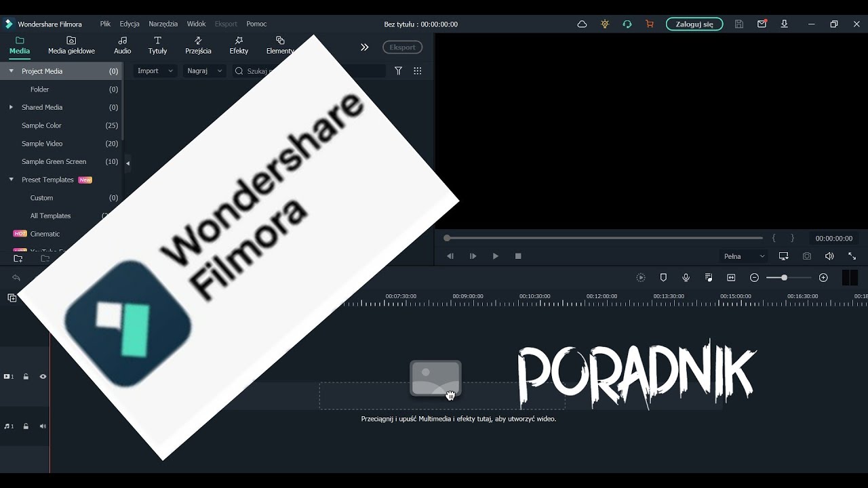868x488 pixels.
Task: Click the lightbulb tips icon
Action: [605, 24]
